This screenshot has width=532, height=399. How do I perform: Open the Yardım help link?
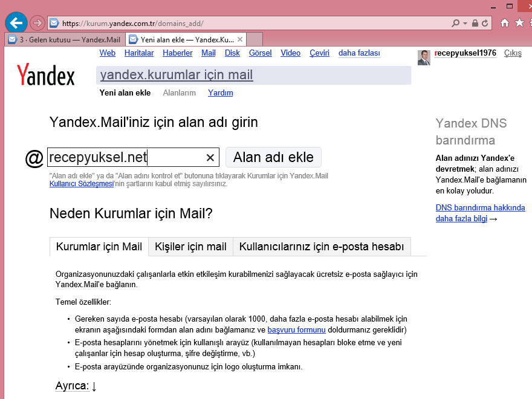coord(221,92)
